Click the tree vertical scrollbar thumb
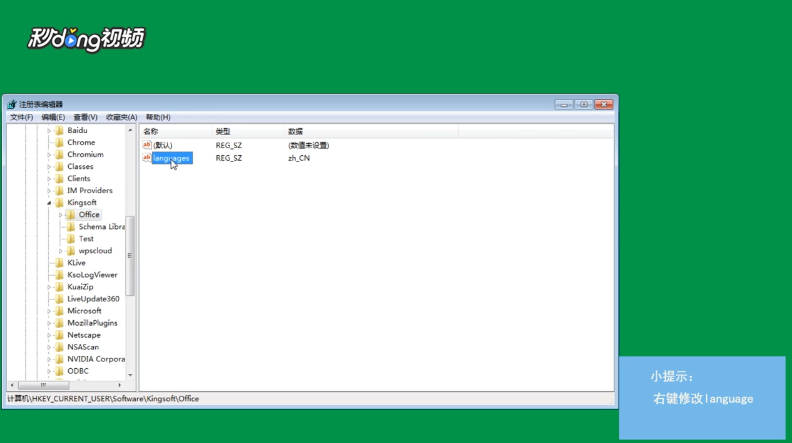Image resolution: width=792 pixels, height=443 pixels. click(130, 256)
